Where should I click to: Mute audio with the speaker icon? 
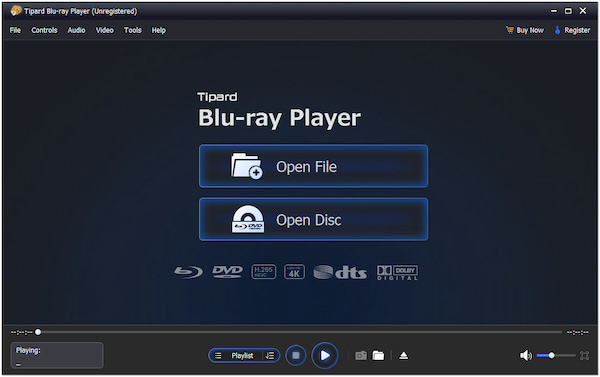(526, 356)
